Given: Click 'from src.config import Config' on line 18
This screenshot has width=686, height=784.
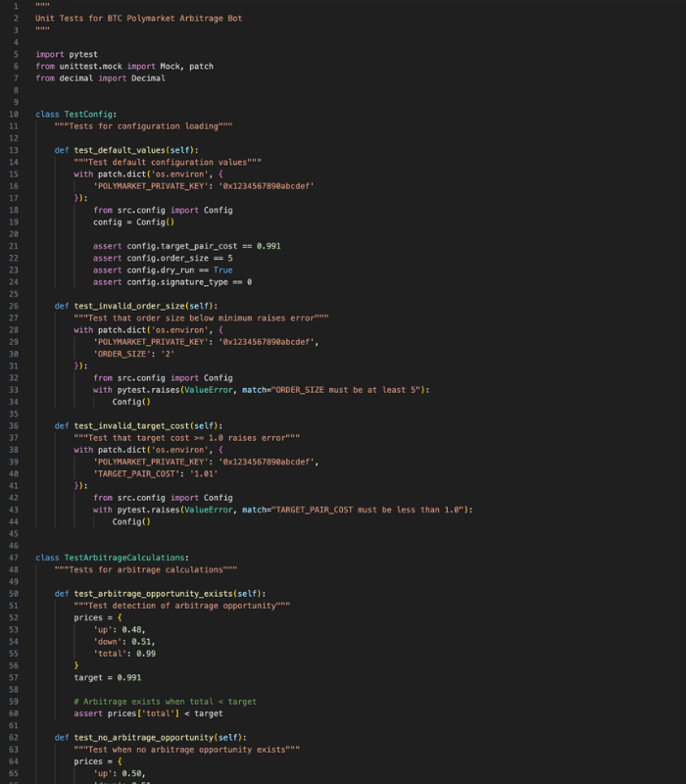Looking at the screenshot, I should coord(163,211).
